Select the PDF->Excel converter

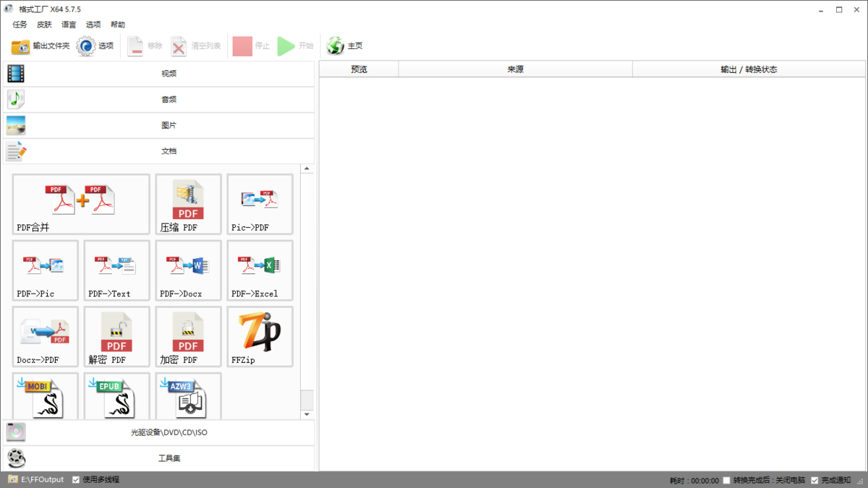coord(260,270)
